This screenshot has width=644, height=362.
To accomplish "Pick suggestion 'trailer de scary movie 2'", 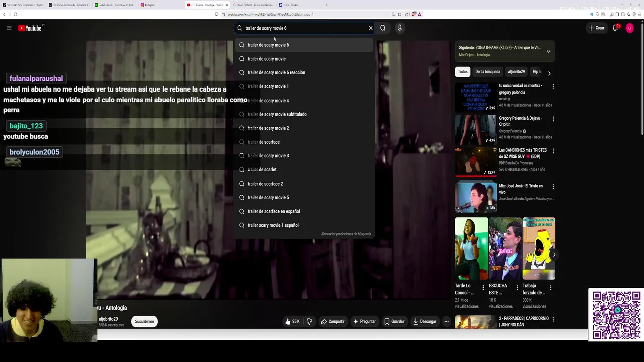I will pos(305,128).
